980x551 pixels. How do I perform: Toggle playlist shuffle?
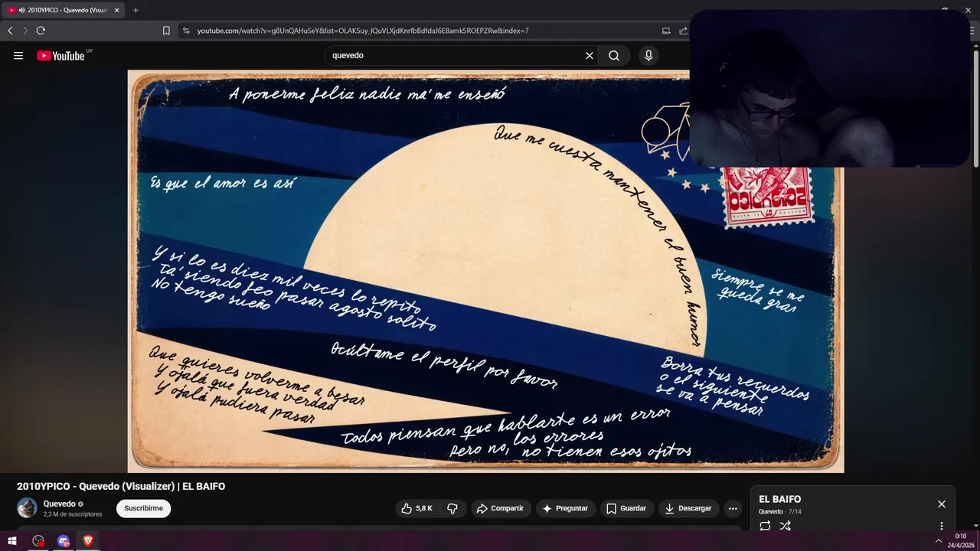(785, 526)
